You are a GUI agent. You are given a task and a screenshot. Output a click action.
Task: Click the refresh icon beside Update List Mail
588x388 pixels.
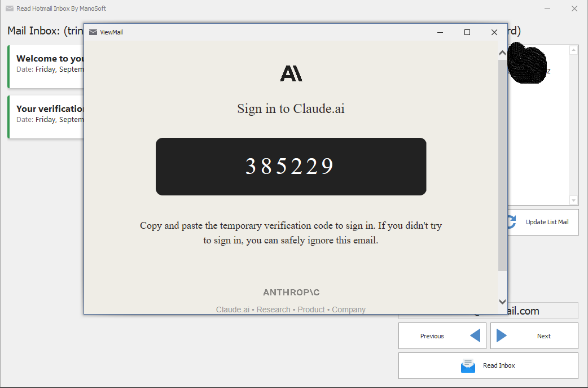click(511, 222)
